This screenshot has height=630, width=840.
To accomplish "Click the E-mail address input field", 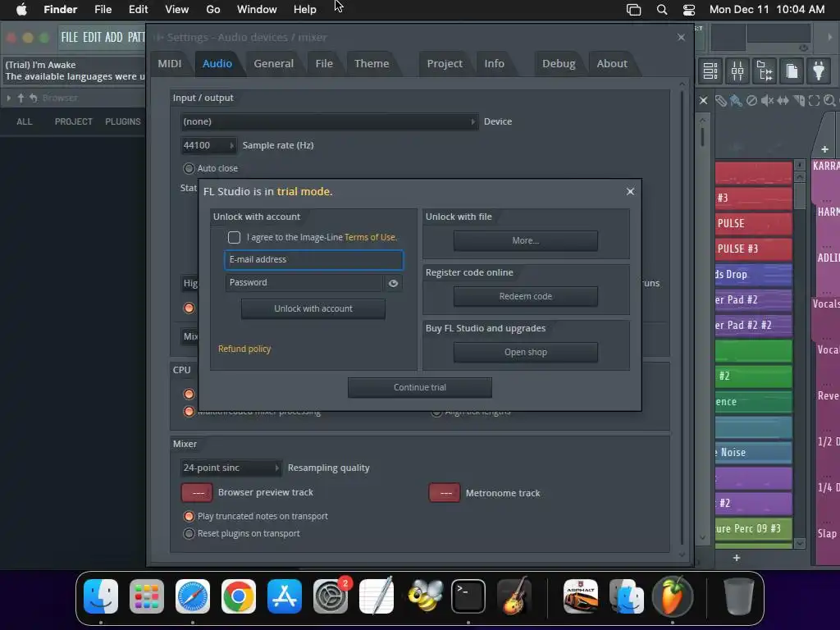I will [x=314, y=260].
